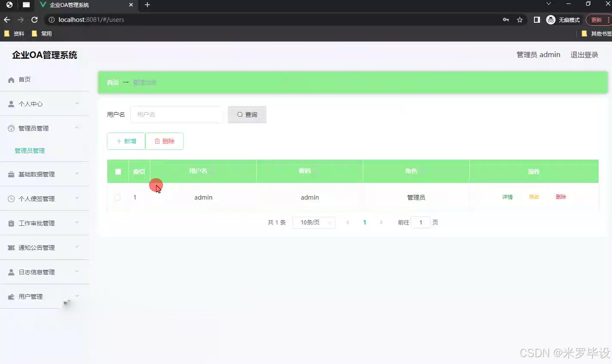
Task: Click the dashboard icon next to 管理员管理
Action: click(x=11, y=128)
